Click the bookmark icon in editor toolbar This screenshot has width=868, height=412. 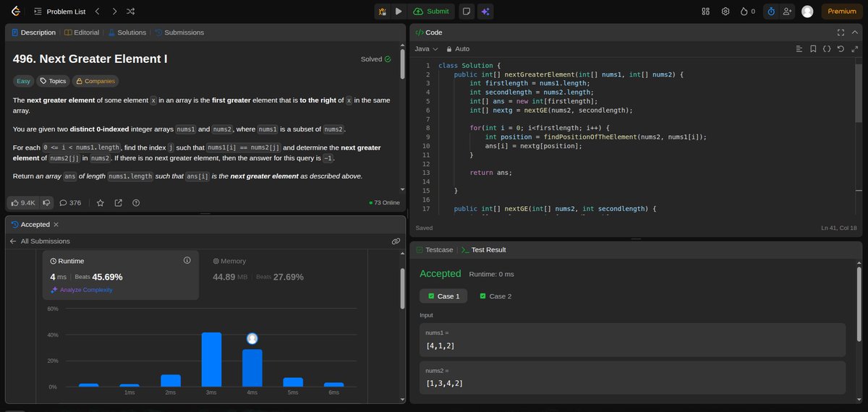click(813, 48)
